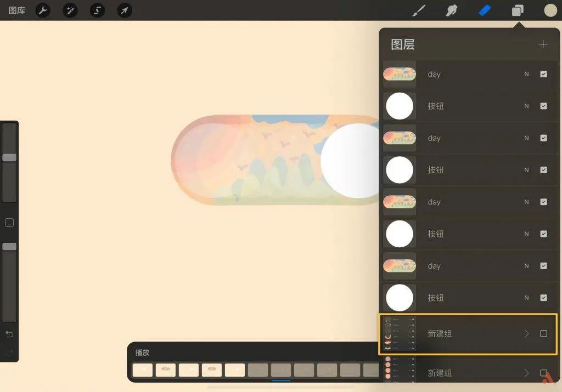Tap the square modify button in sidebar
This screenshot has height=392, width=562.
pos(9,223)
